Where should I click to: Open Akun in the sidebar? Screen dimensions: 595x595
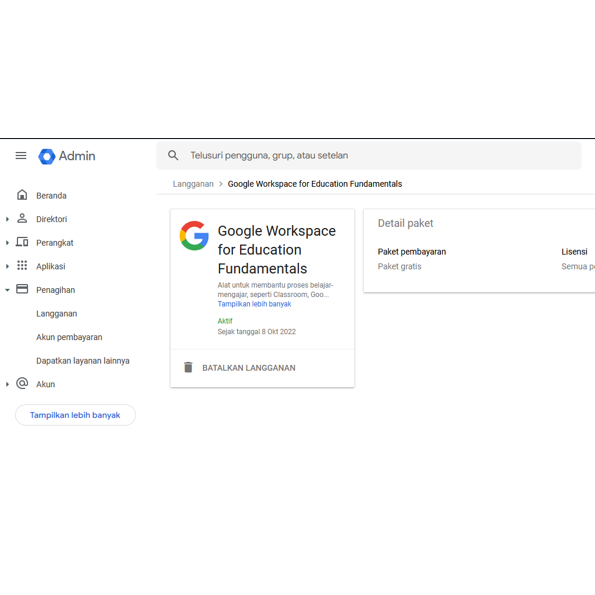[46, 384]
